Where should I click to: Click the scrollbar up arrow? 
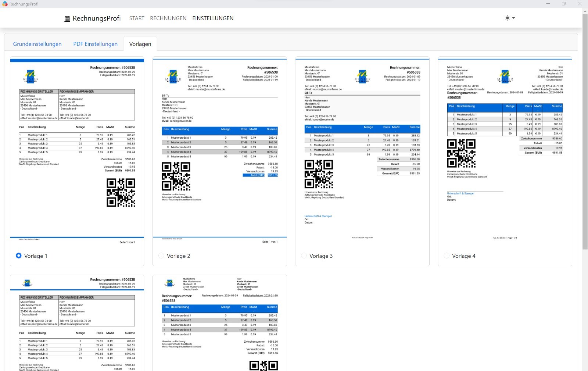pyautogui.click(x=585, y=11)
